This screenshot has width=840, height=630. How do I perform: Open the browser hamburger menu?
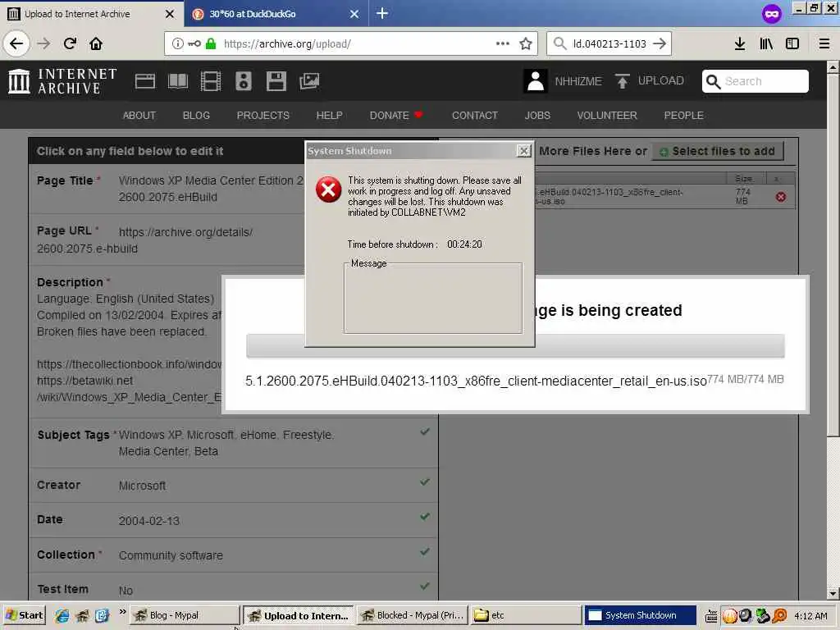[824, 43]
